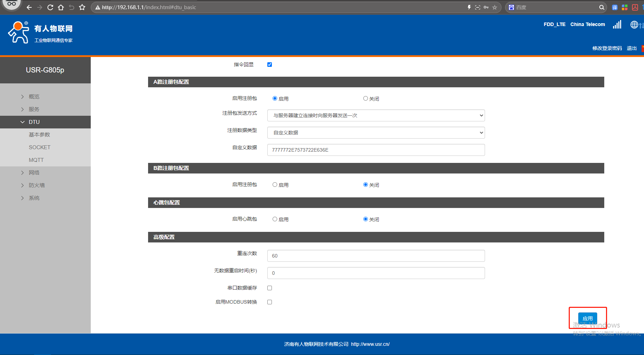Viewport: 644px width, 355px height.
Task: Click the browser home icon
Action: [61, 7]
